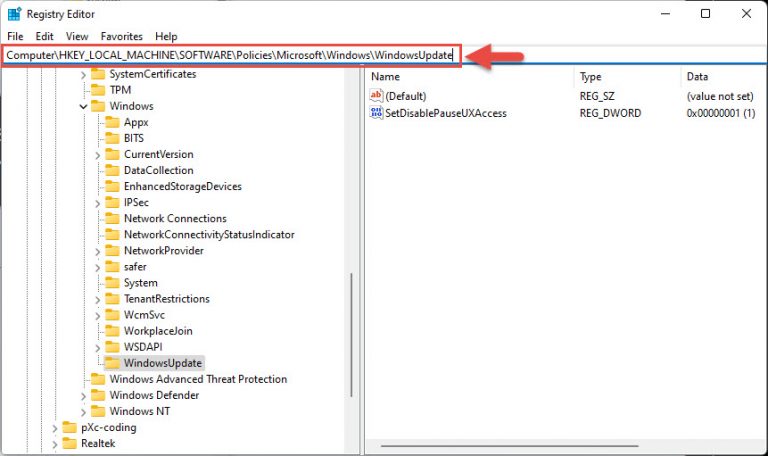The width and height of the screenshot is (768, 456).
Task: Collapse the Windows key tree node
Action: pos(83,106)
